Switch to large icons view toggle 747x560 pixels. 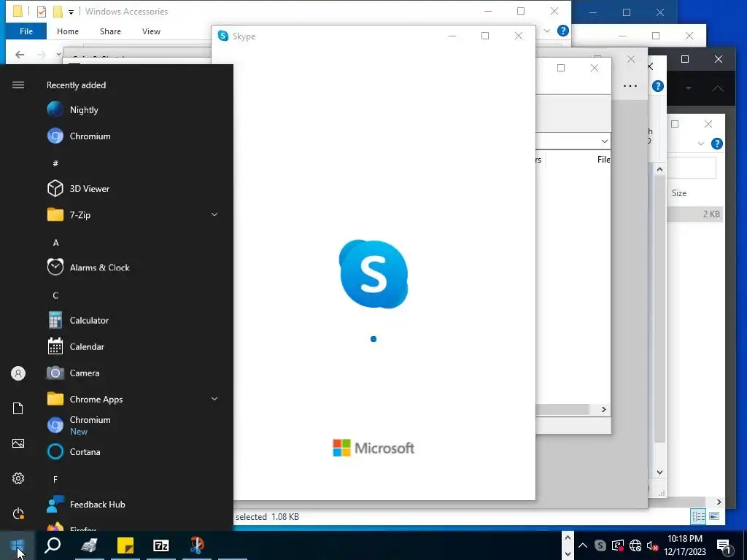(x=714, y=516)
